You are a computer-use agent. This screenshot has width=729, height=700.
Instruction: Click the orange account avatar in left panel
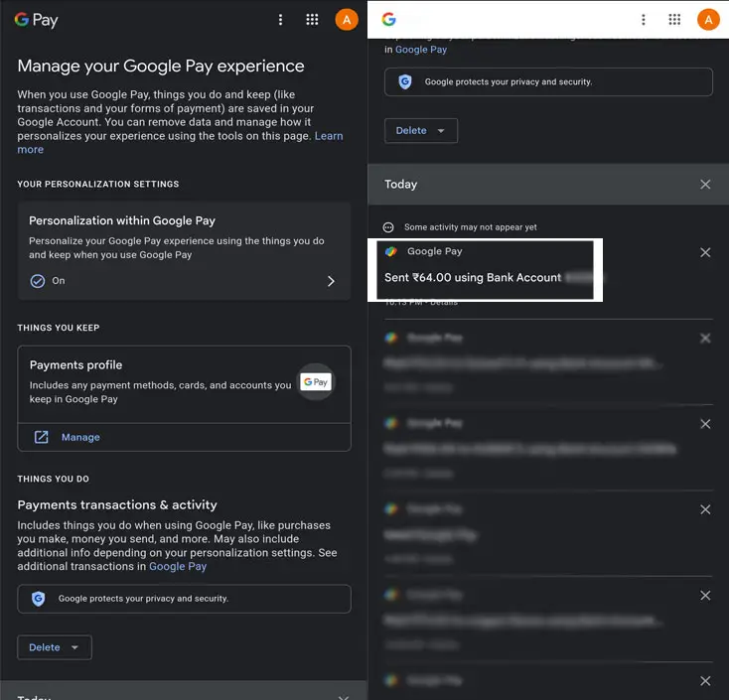coord(347,20)
